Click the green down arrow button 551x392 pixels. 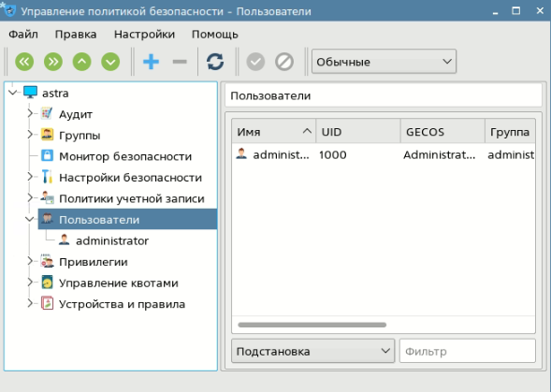coord(110,62)
